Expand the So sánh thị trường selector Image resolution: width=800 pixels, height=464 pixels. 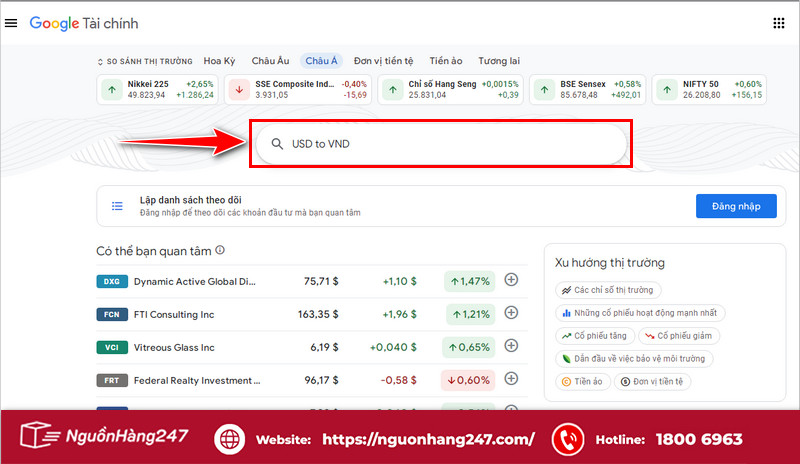pyautogui.click(x=144, y=61)
